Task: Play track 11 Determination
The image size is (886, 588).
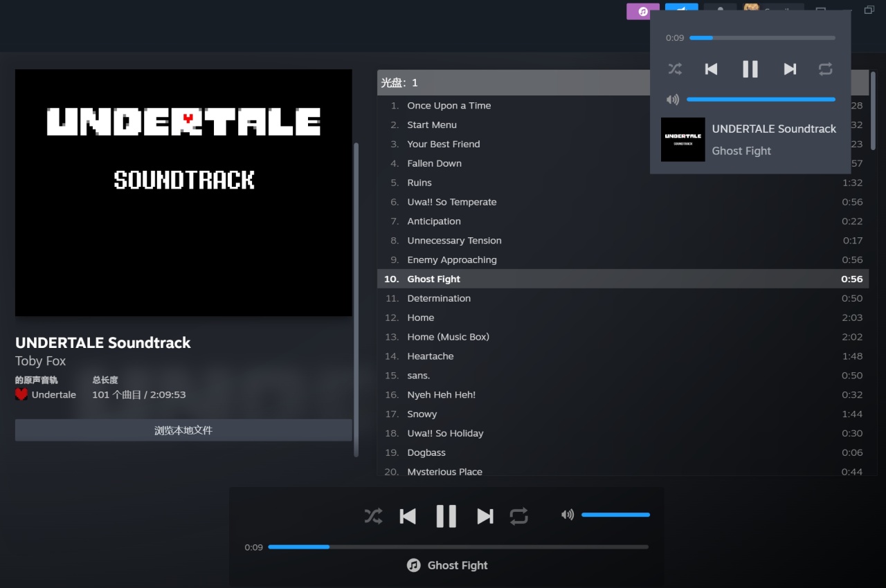Action: (x=623, y=298)
